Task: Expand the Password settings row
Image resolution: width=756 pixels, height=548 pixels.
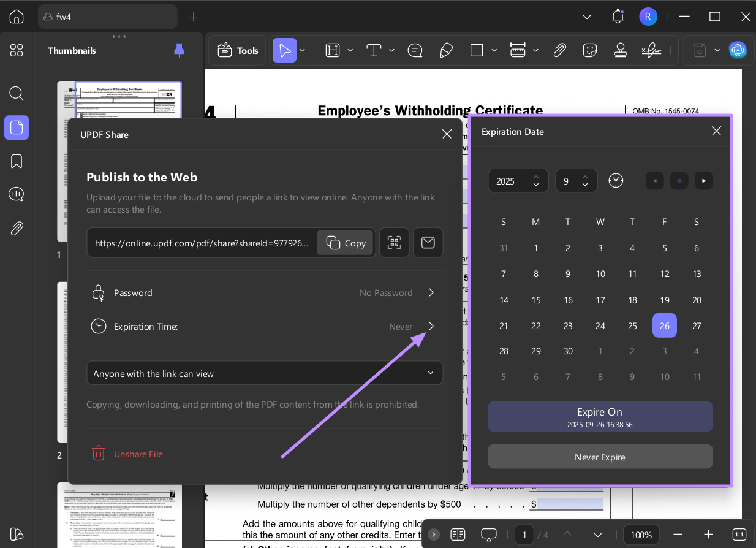Action: coord(265,292)
